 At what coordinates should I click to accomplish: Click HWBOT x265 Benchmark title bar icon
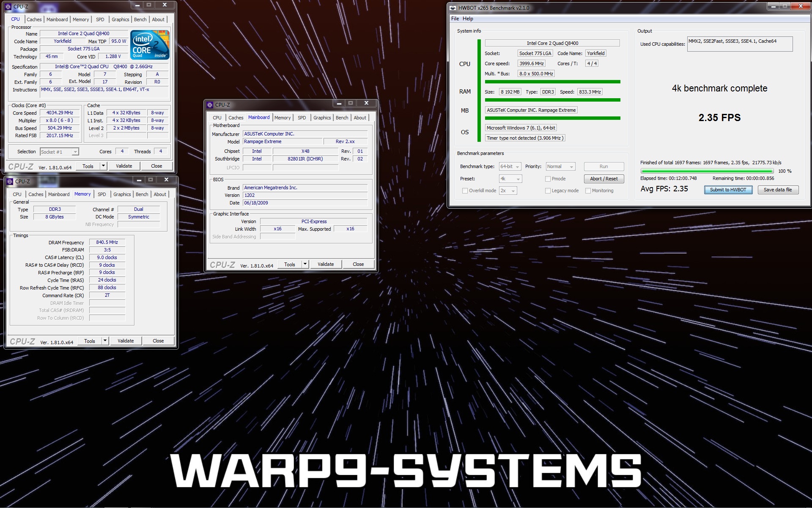pyautogui.click(x=453, y=8)
